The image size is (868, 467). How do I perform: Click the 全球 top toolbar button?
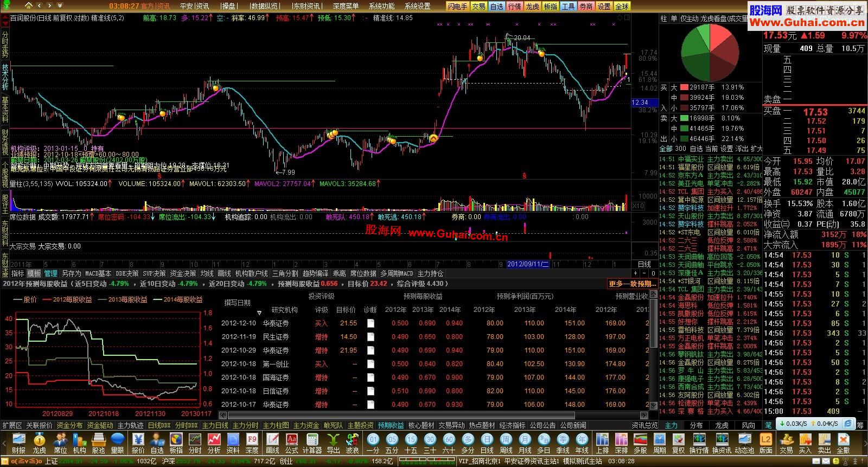click(622, 6)
